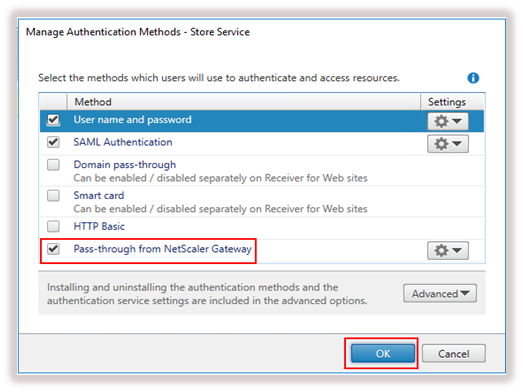Click the Method column header
The width and height of the screenshot is (523, 392).
[x=243, y=102]
